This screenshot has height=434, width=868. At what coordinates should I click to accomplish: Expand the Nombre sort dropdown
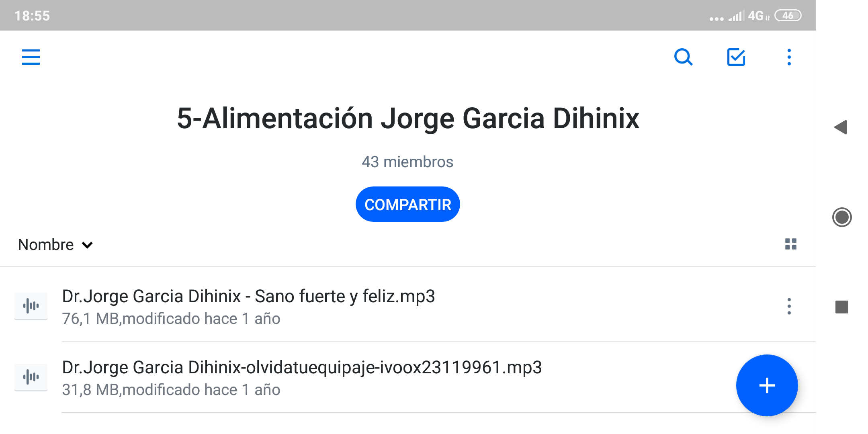46,245
